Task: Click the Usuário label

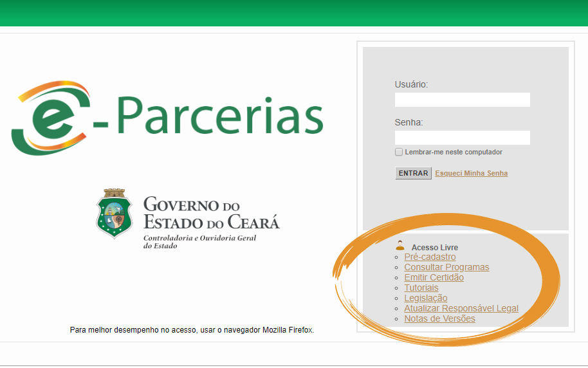Action: [x=411, y=84]
